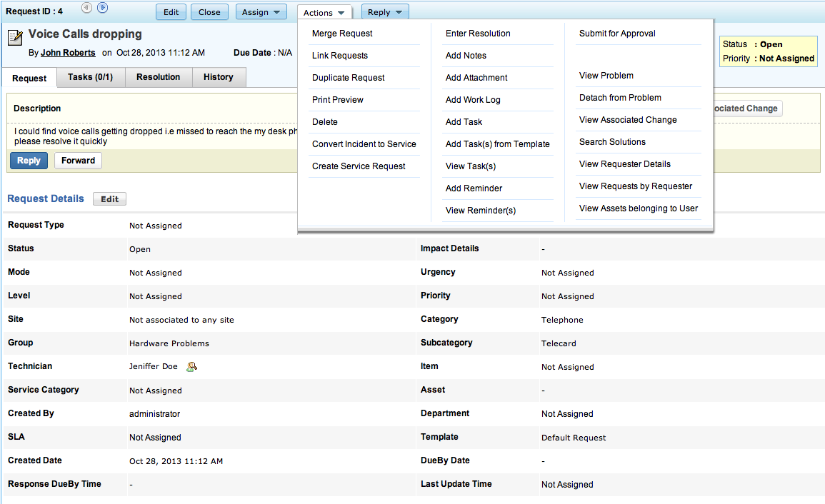Click the Forward button
The width and height of the screenshot is (825, 504).
78,161
